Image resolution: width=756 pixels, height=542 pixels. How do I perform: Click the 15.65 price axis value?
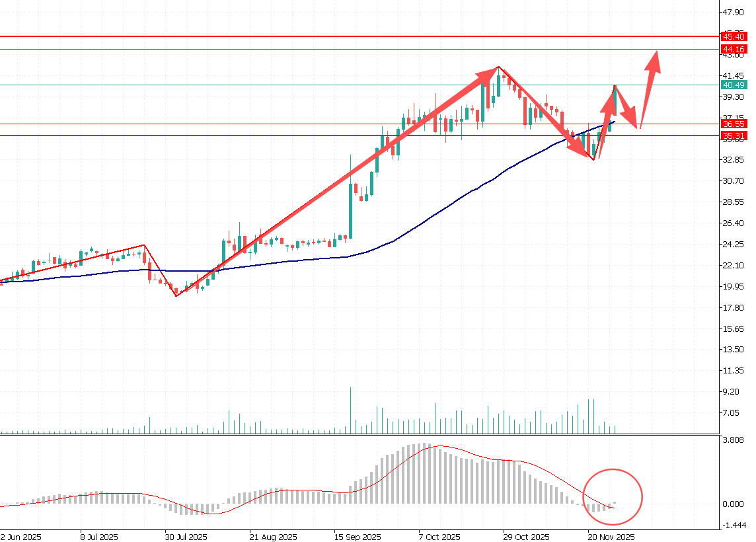coord(734,329)
